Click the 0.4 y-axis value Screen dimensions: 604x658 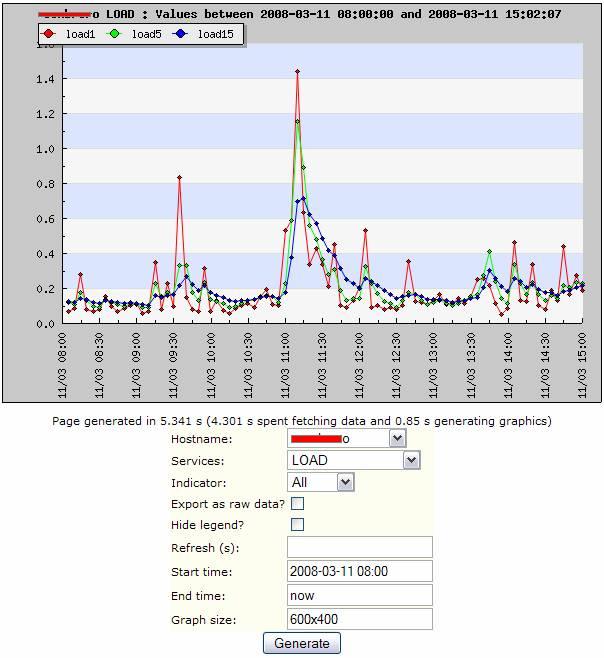pos(45,254)
